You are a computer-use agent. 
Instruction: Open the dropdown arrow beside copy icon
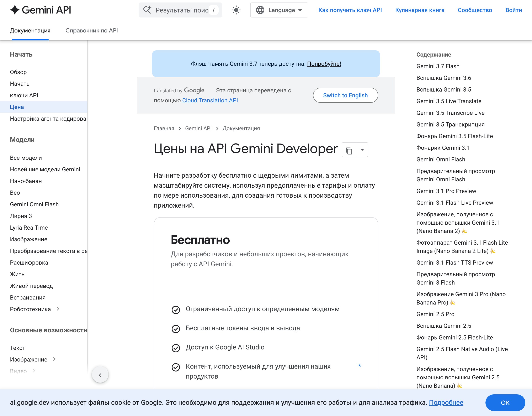[362, 150]
